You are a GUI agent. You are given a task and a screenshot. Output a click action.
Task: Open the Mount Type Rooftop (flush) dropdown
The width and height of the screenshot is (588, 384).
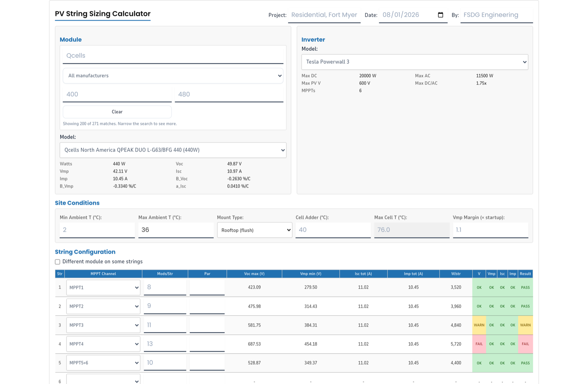click(255, 230)
